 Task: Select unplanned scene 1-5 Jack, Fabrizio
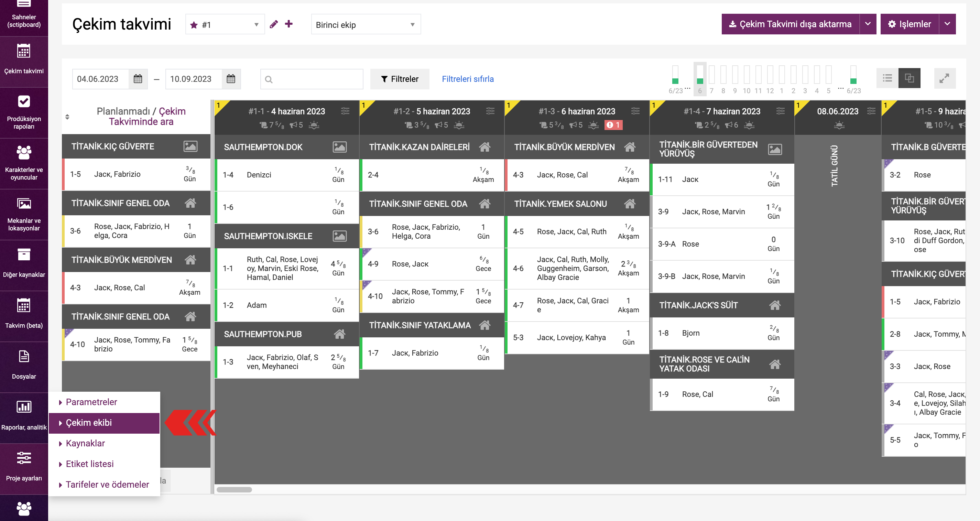pyautogui.click(x=136, y=174)
